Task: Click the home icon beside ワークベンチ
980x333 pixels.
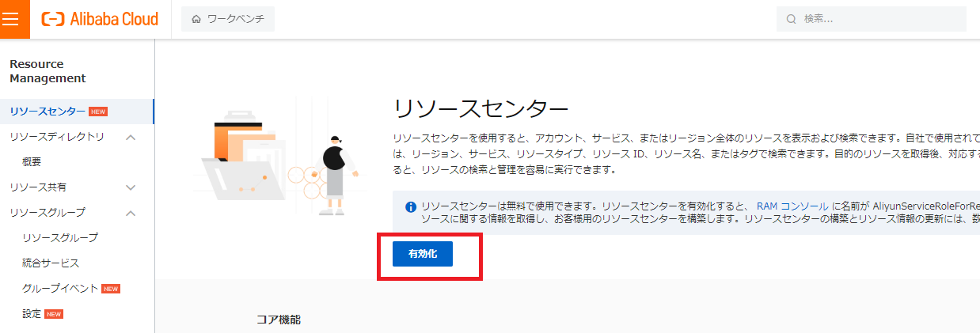Action: click(x=196, y=19)
